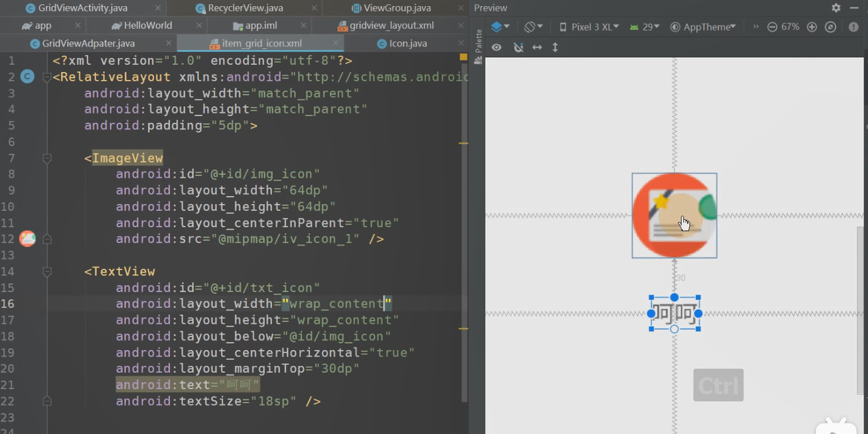
Task: Close the Icon.java tab
Action: (459, 43)
